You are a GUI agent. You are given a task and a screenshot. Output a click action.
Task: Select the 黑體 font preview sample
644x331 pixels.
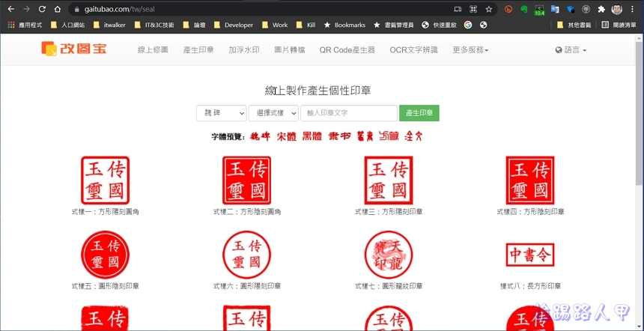pos(312,136)
